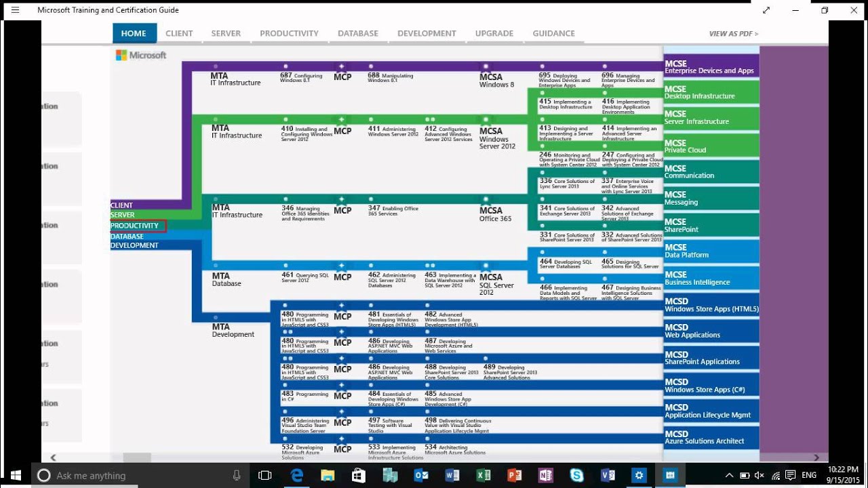This screenshot has width=868, height=488.
Task: Click the fullscreen expand arrow icon
Action: 766,10
